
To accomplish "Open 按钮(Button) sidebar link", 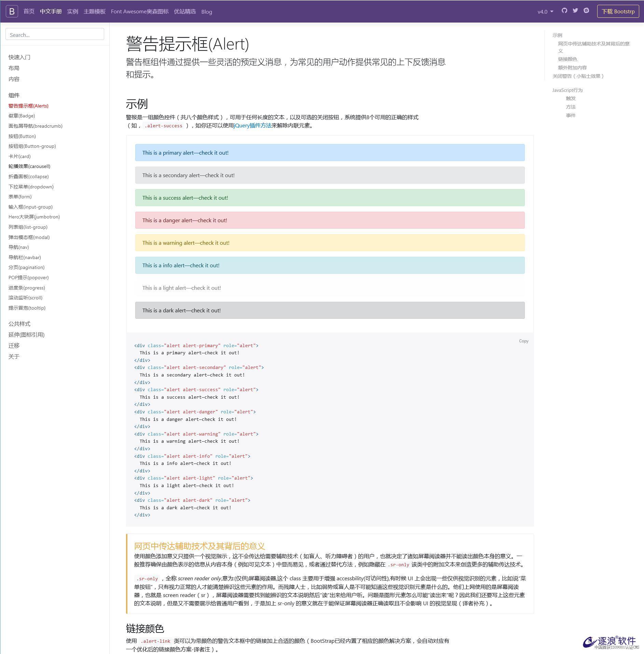I will point(22,136).
